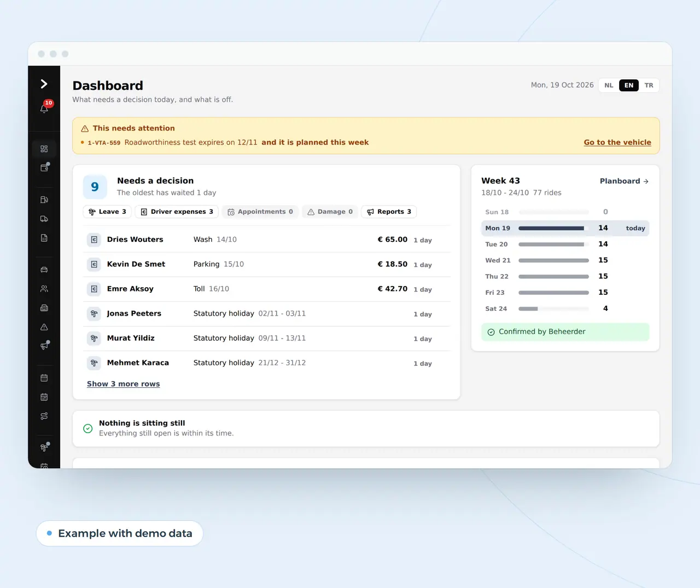700x588 pixels.
Task: Click green check icon beside Nothing is sitting still
Action: (x=87, y=428)
